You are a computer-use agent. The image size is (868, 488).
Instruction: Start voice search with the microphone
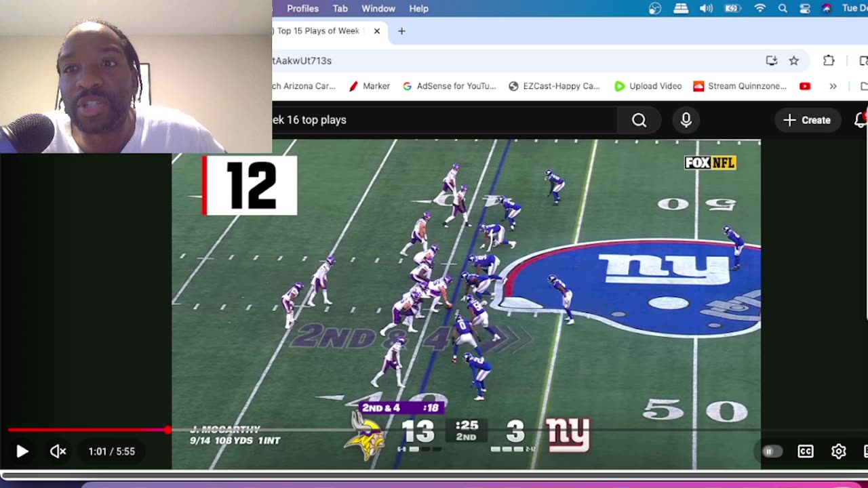pos(686,120)
